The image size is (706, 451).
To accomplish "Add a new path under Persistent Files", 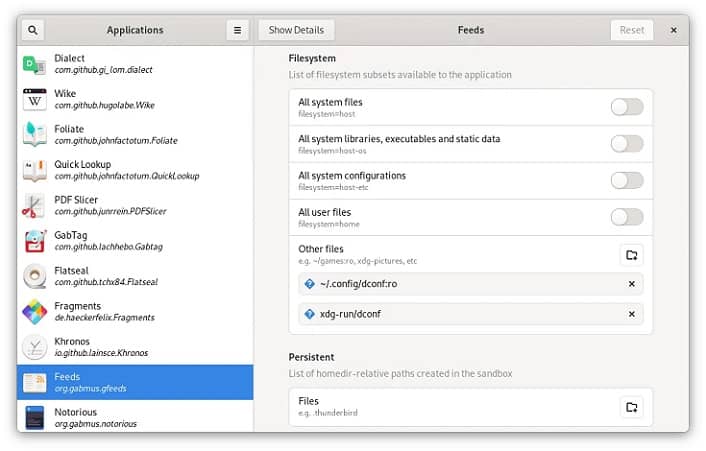I will click(x=632, y=407).
